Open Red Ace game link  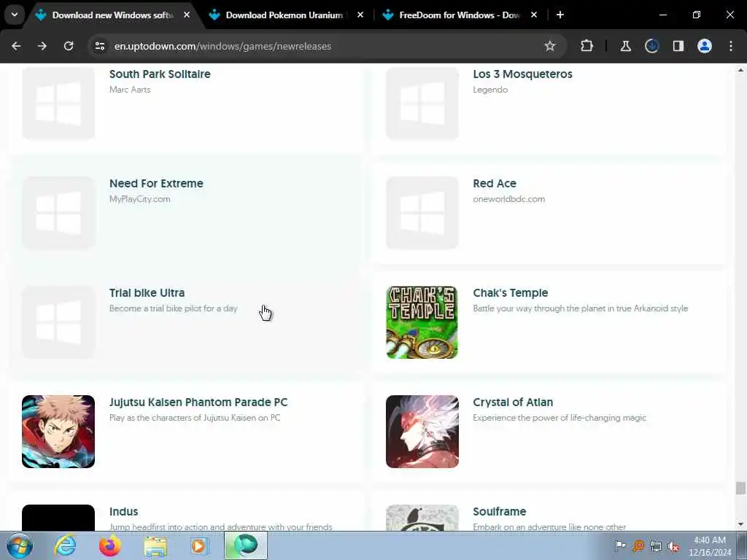pos(495,184)
